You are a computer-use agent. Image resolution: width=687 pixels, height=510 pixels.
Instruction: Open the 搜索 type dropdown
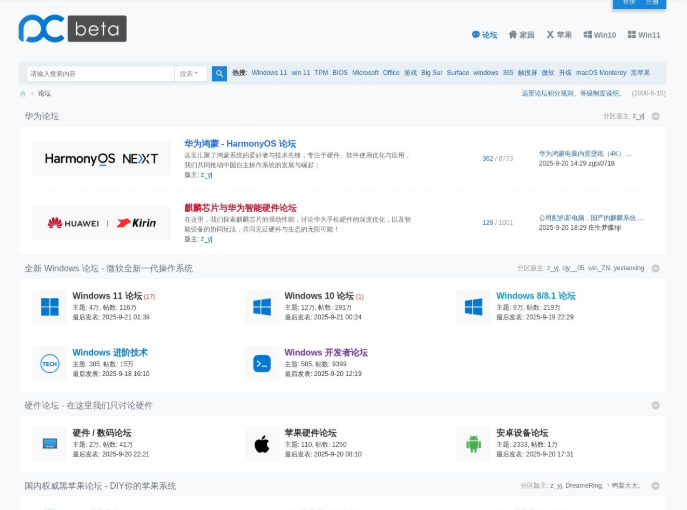191,74
